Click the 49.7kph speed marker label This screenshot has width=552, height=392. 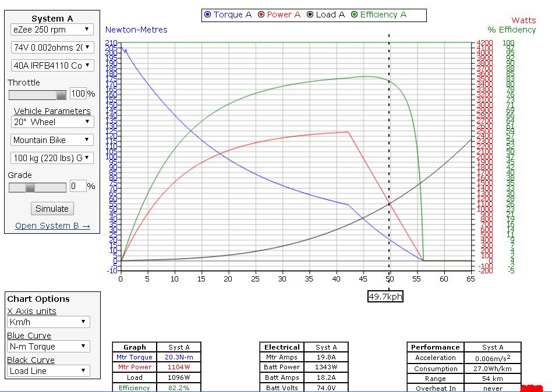(385, 297)
